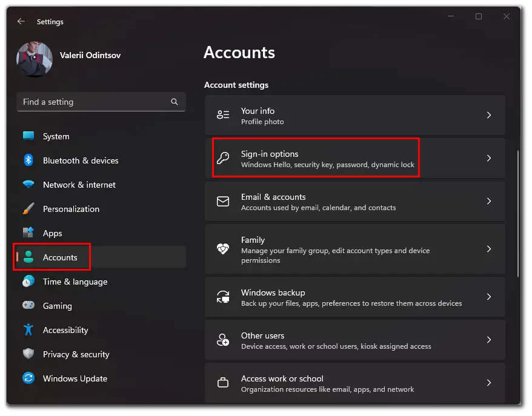Click the Accounts label in sidebar
The width and height of the screenshot is (532, 416).
click(60, 257)
